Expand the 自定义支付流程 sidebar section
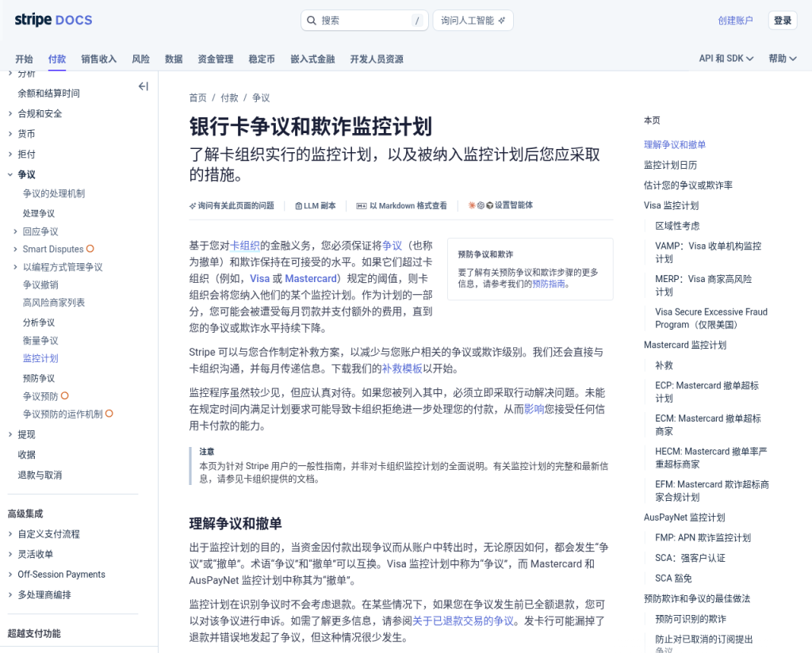The image size is (812, 653). (10, 534)
